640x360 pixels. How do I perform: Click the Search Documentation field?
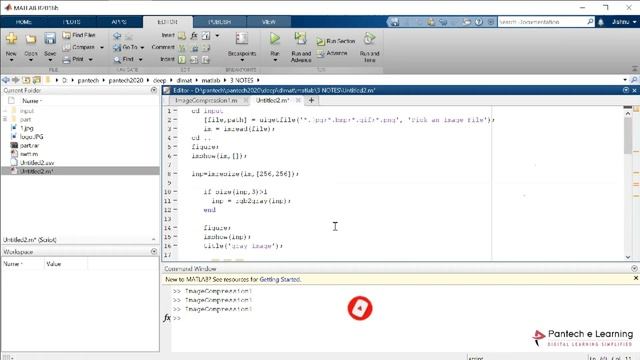click(x=542, y=22)
